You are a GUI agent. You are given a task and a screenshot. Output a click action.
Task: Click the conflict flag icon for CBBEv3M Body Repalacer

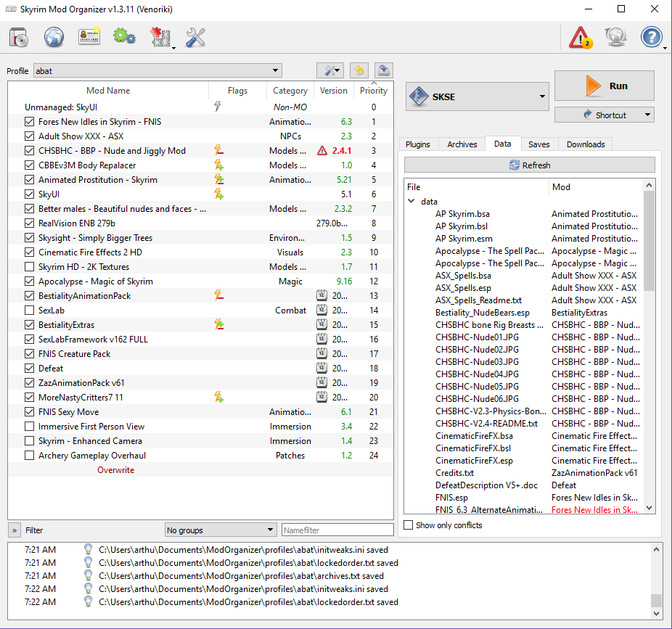pyautogui.click(x=218, y=165)
